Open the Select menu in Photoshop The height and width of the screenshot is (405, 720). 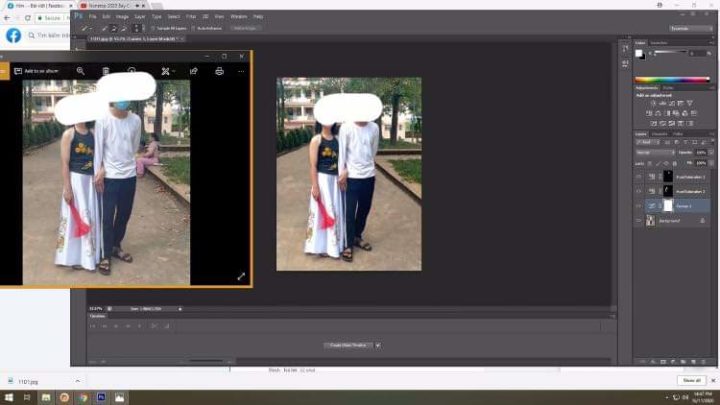click(174, 17)
